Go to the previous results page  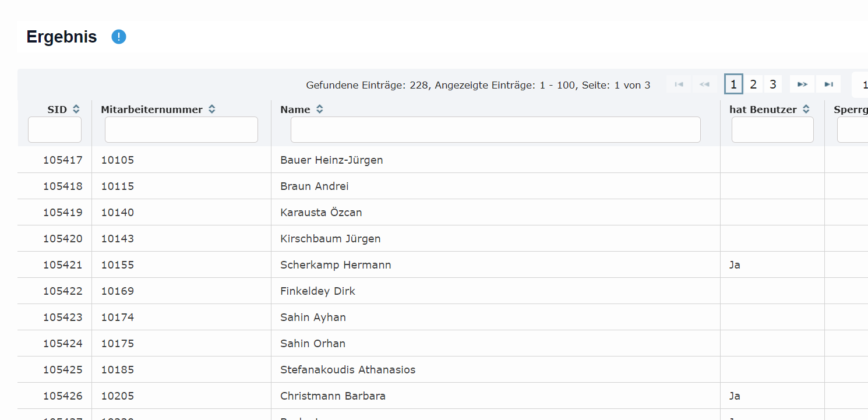[704, 84]
